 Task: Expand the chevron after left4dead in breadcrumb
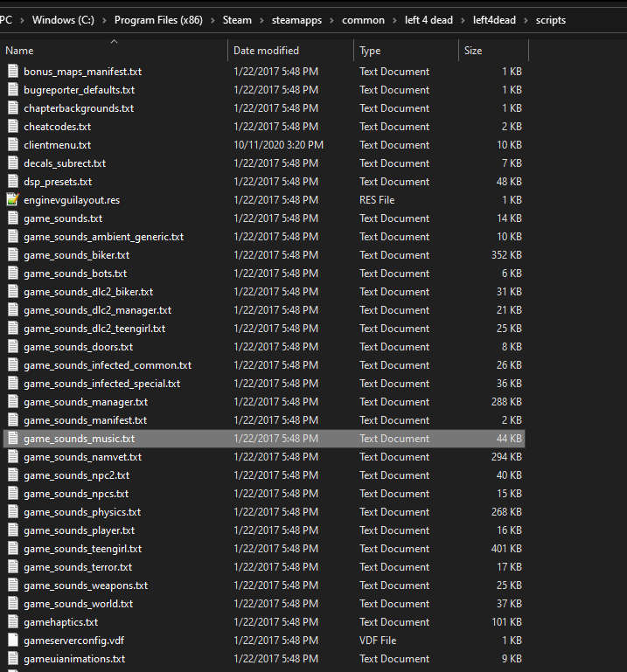click(526, 21)
